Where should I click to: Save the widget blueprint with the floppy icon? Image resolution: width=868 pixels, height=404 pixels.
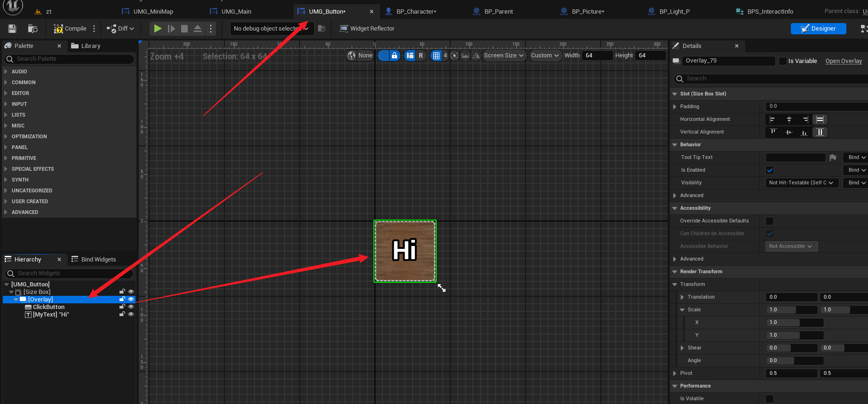click(x=12, y=29)
